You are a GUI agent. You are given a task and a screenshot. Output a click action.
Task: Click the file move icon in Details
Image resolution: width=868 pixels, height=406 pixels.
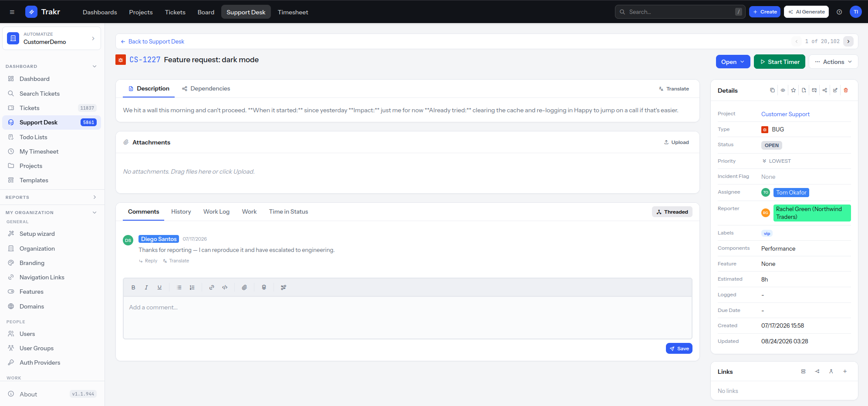click(804, 90)
